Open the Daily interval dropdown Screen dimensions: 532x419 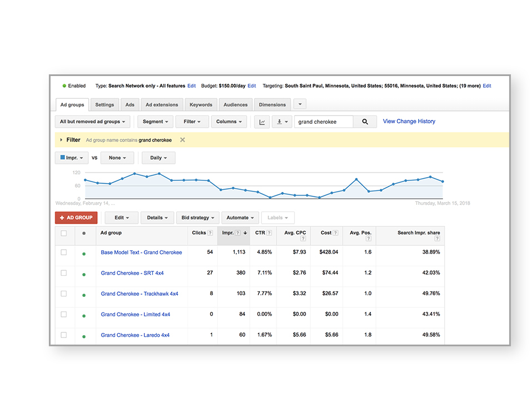click(158, 158)
